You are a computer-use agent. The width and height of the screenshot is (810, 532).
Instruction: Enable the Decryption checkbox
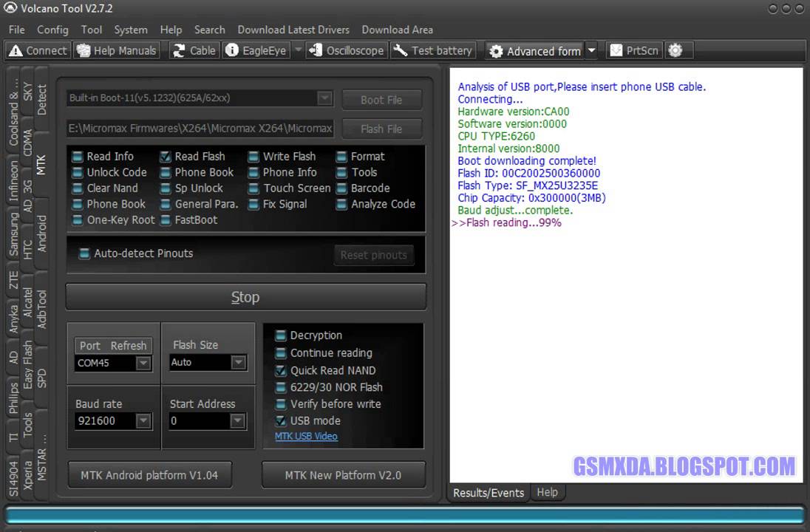click(x=281, y=335)
